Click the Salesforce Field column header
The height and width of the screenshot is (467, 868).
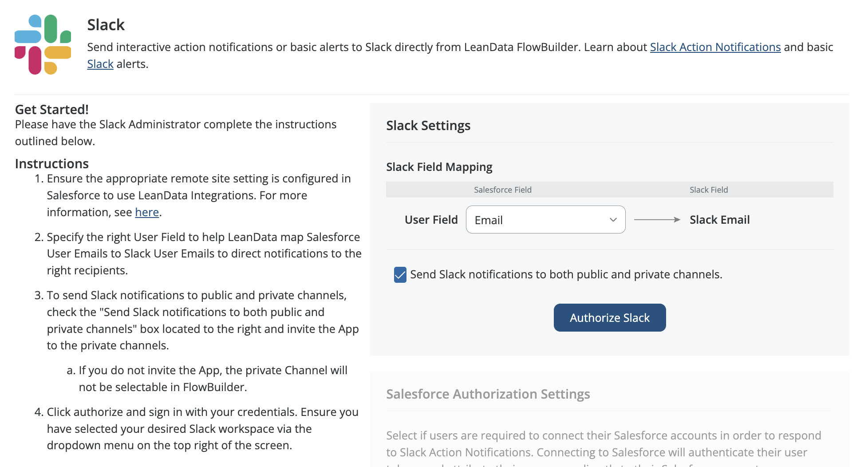pyautogui.click(x=503, y=190)
